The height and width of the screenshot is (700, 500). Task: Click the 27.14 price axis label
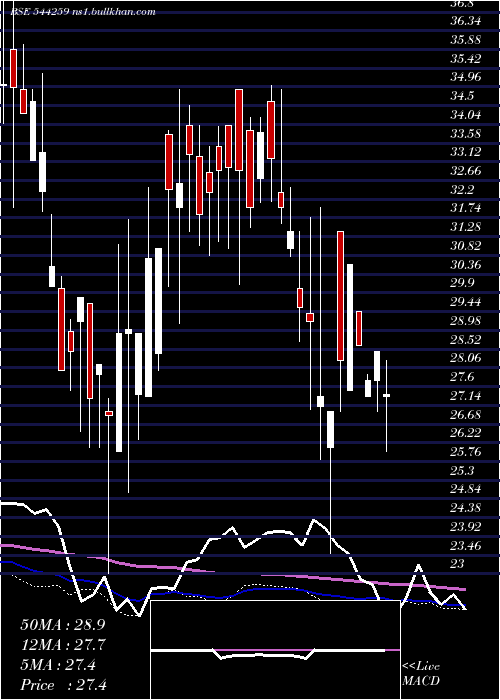pos(466,396)
